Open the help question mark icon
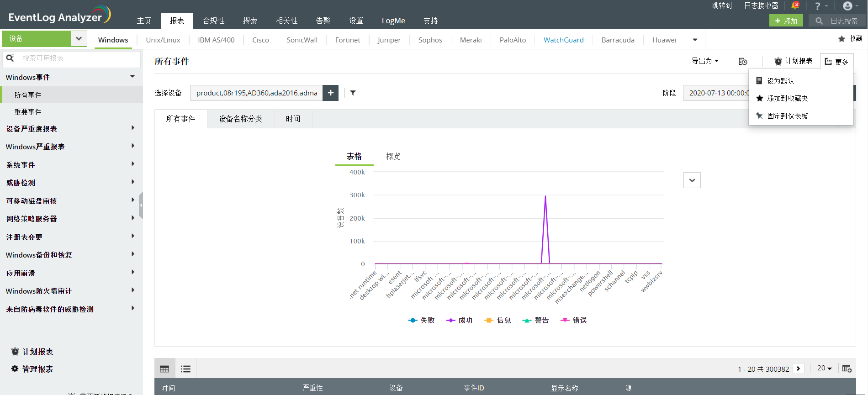 point(818,6)
